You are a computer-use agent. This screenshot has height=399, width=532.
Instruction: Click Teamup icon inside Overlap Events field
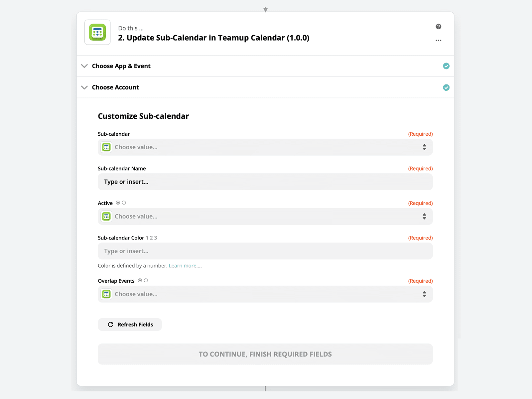(x=106, y=294)
